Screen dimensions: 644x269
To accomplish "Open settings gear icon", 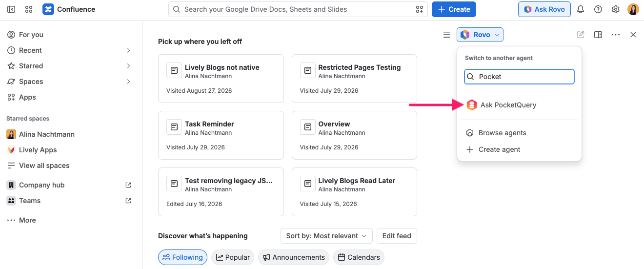I will tap(616, 9).
